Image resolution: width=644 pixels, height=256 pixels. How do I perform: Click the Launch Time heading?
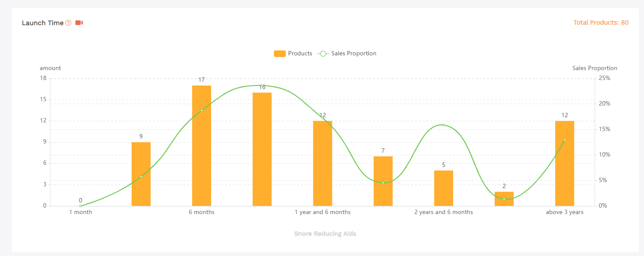[43, 23]
